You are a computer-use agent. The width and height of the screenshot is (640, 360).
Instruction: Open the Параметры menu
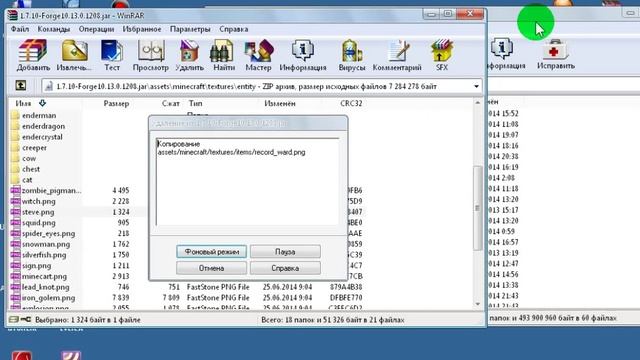pos(190,29)
